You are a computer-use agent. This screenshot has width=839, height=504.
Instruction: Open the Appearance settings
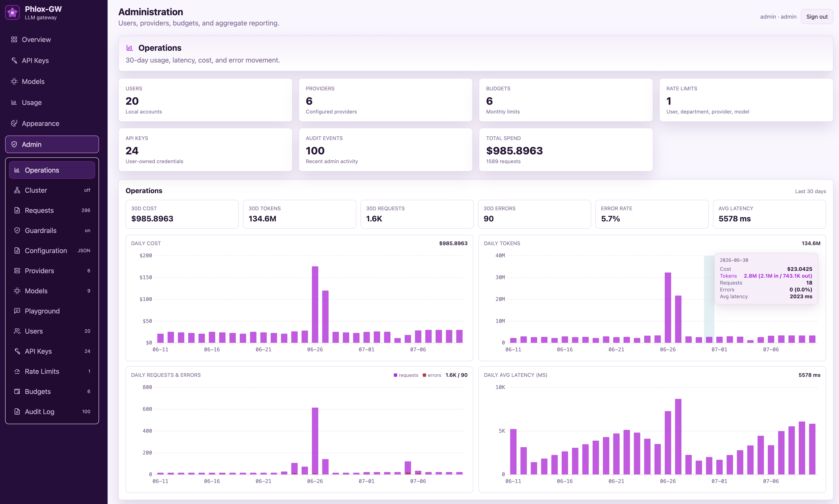click(x=52, y=123)
